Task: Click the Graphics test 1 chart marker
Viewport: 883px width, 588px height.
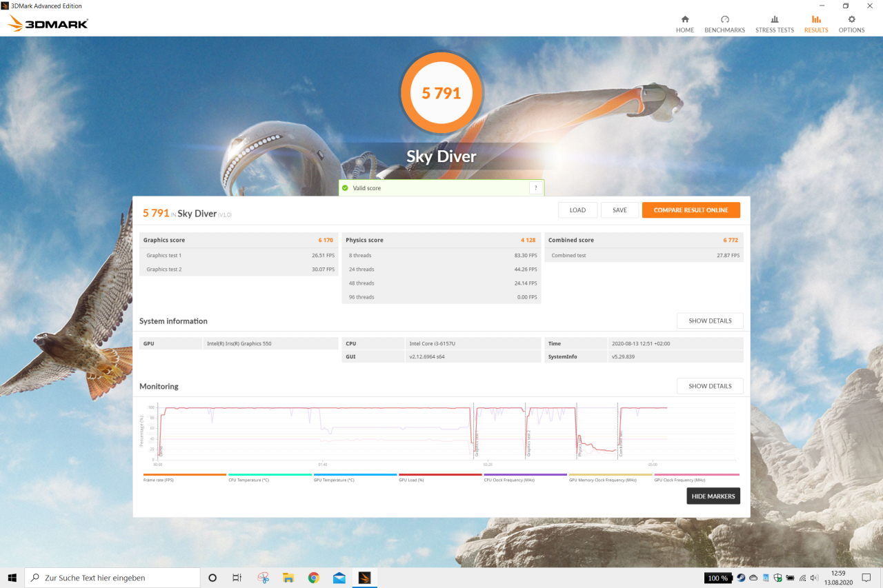Action: click(477, 443)
